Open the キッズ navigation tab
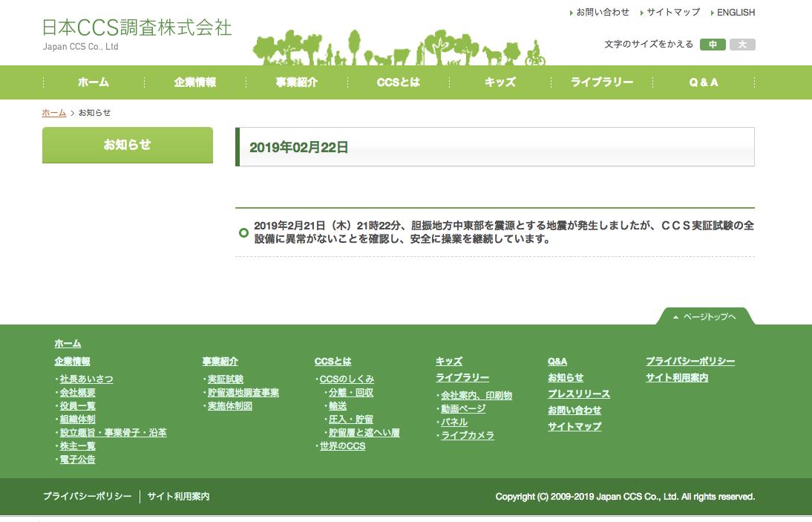The height and width of the screenshot is (522, 812). click(x=500, y=82)
